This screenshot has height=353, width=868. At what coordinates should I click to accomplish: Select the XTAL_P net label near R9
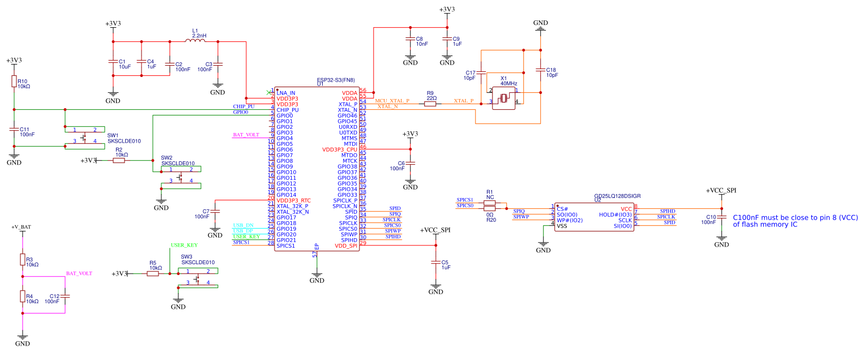(463, 100)
